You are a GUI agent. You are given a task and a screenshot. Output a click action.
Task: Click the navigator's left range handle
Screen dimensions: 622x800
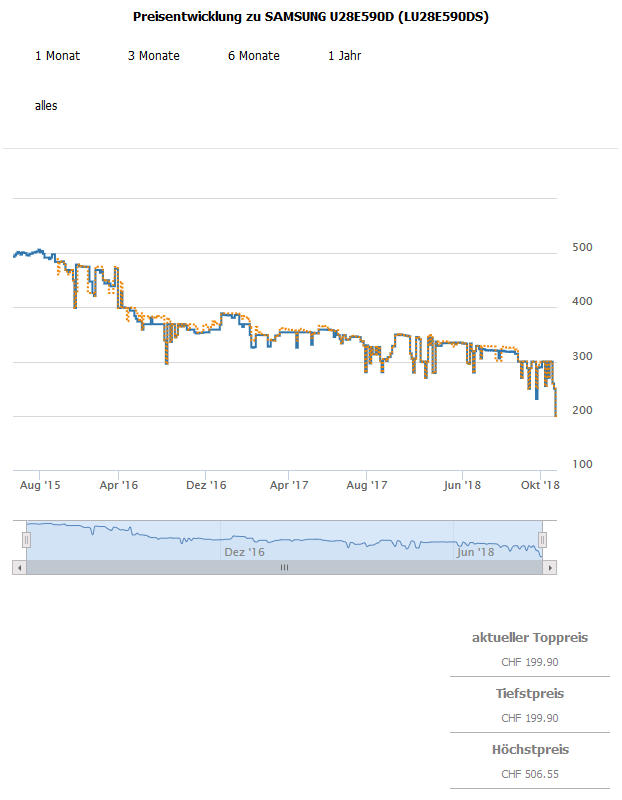pyautogui.click(x=27, y=540)
